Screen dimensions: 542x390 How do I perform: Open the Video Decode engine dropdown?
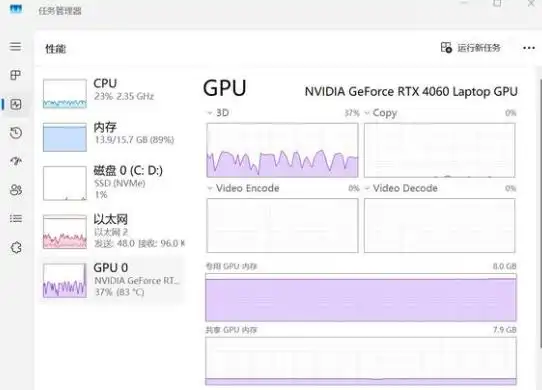[x=367, y=188]
